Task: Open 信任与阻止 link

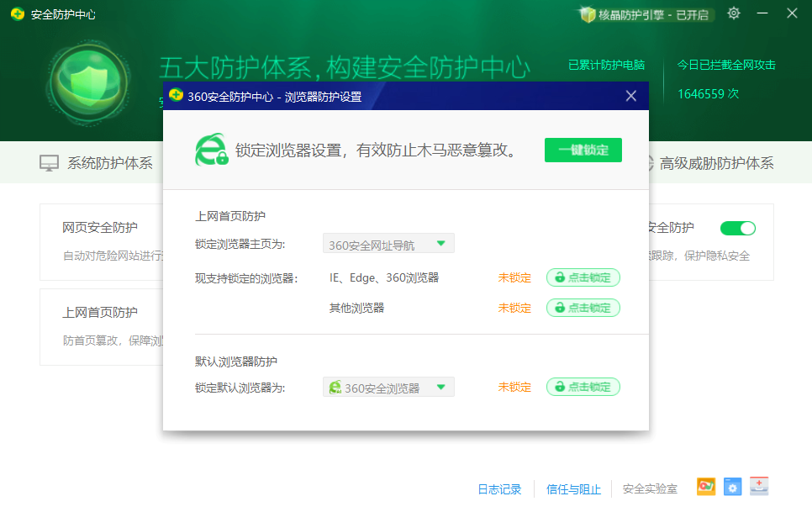Action: [573, 489]
